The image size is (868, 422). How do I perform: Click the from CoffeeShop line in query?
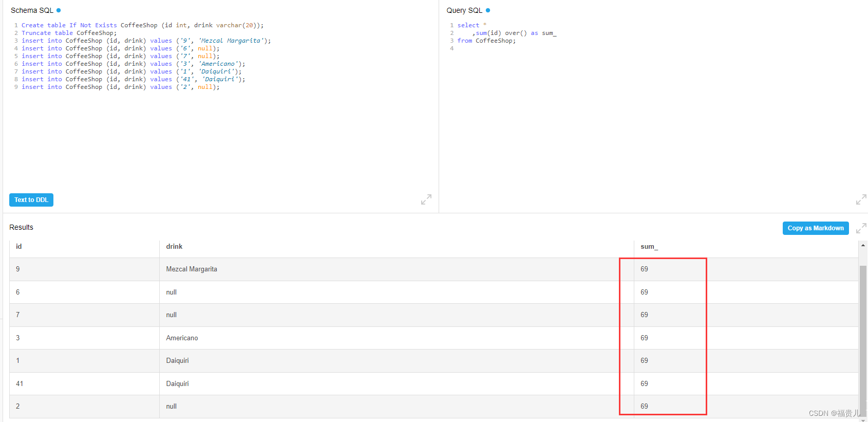pyautogui.click(x=487, y=41)
